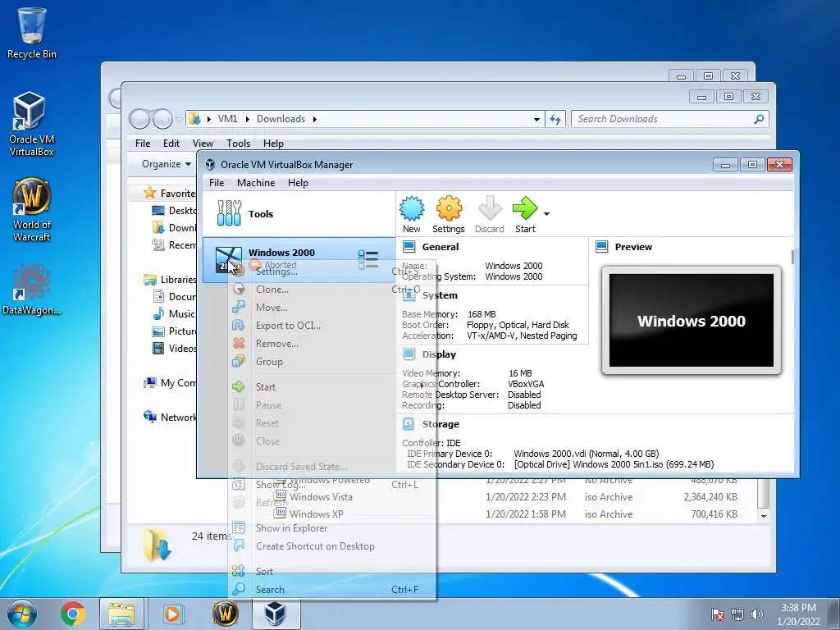The image size is (840, 630).
Task: Click the Windows Explorer taskbar icon
Action: click(121, 614)
